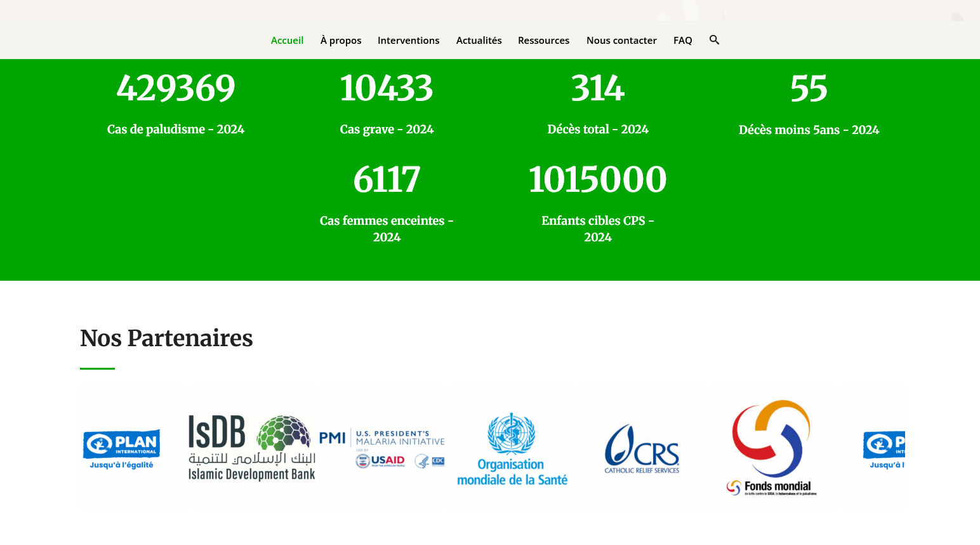The width and height of the screenshot is (980, 545).
Task: Click the 429369 malaria cases figure
Action: [x=176, y=88]
